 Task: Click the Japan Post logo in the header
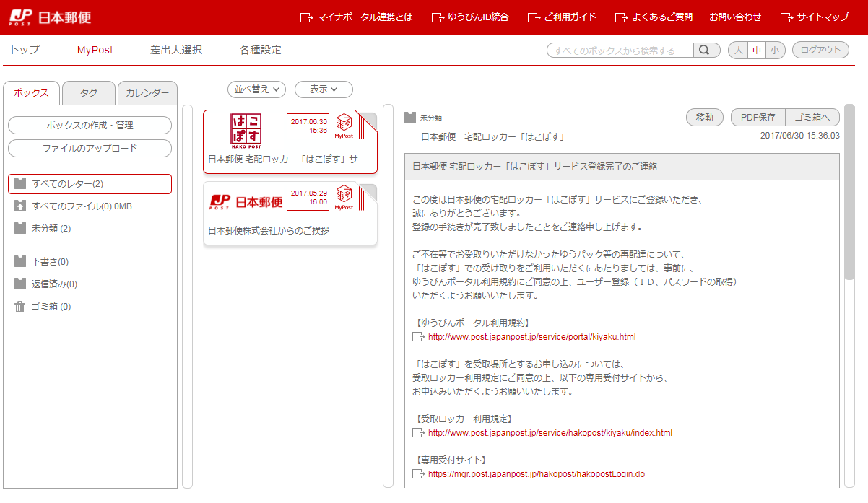(x=50, y=17)
